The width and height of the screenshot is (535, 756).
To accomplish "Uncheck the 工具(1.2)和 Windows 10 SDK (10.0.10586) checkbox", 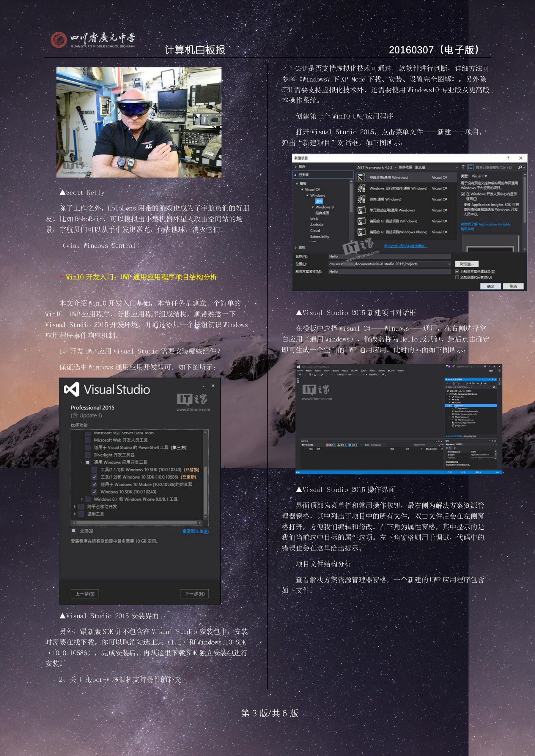I will click(x=94, y=477).
